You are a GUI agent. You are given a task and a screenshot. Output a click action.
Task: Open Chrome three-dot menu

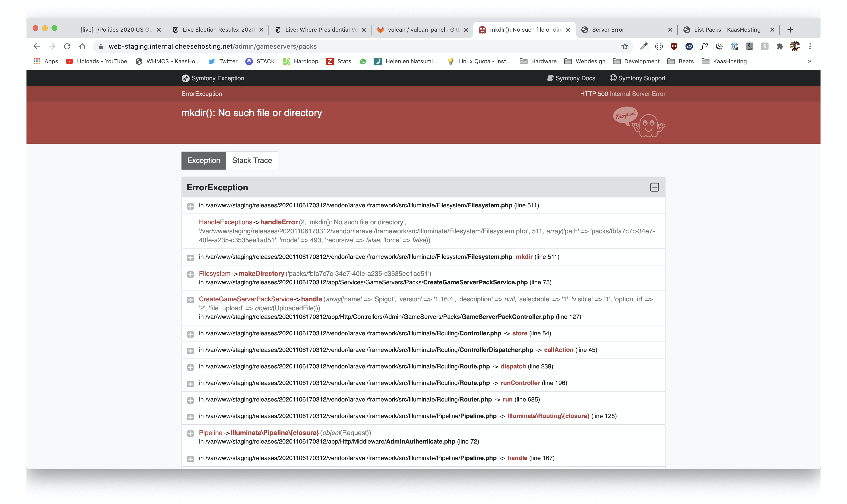pos(810,46)
